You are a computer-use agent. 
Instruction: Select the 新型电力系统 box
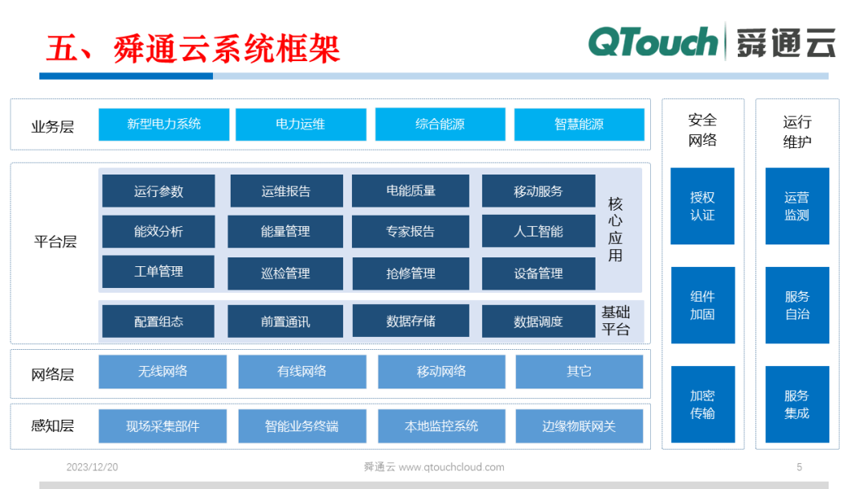pyautogui.click(x=164, y=124)
